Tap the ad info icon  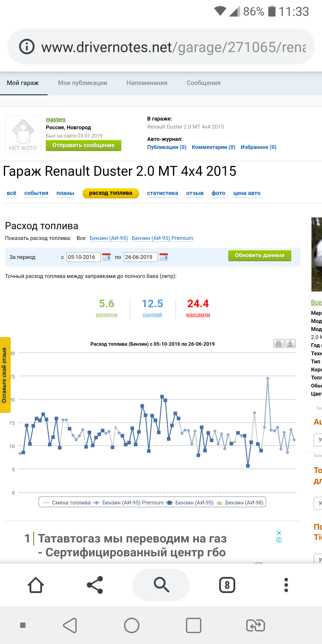click(x=279, y=540)
